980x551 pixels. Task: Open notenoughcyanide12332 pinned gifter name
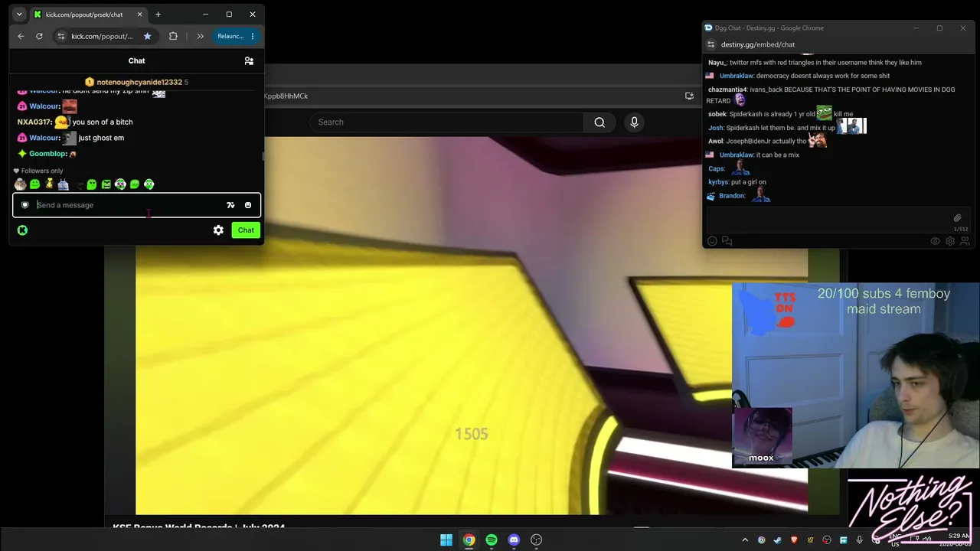139,82
